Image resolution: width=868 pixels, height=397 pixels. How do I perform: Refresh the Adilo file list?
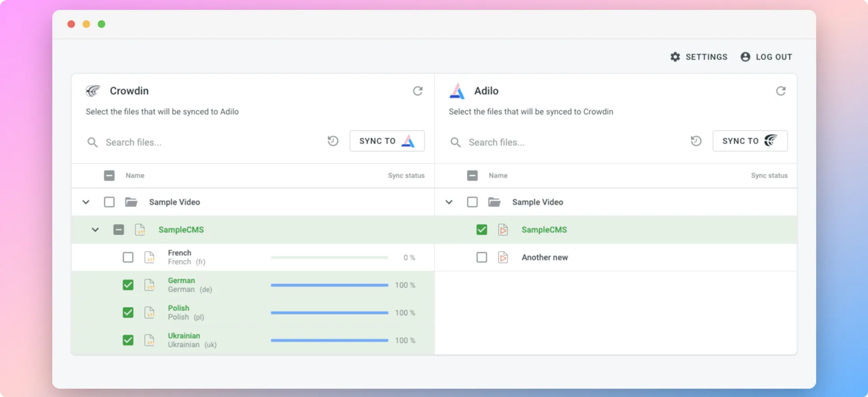coord(781,91)
